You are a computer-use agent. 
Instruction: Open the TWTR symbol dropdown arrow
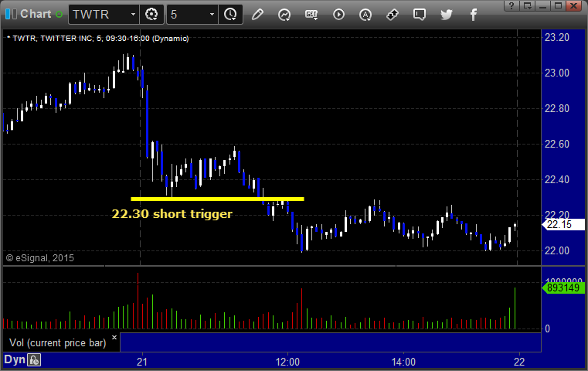133,15
